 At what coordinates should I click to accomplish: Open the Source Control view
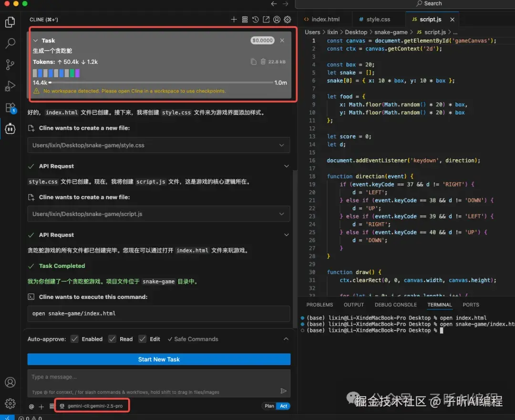click(x=10, y=65)
